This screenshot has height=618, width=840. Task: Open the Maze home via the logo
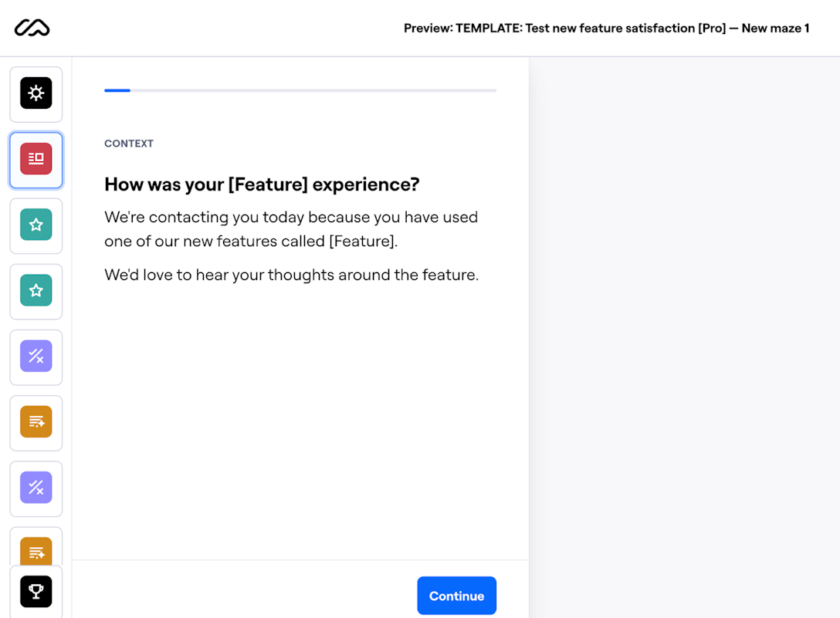coord(32,27)
